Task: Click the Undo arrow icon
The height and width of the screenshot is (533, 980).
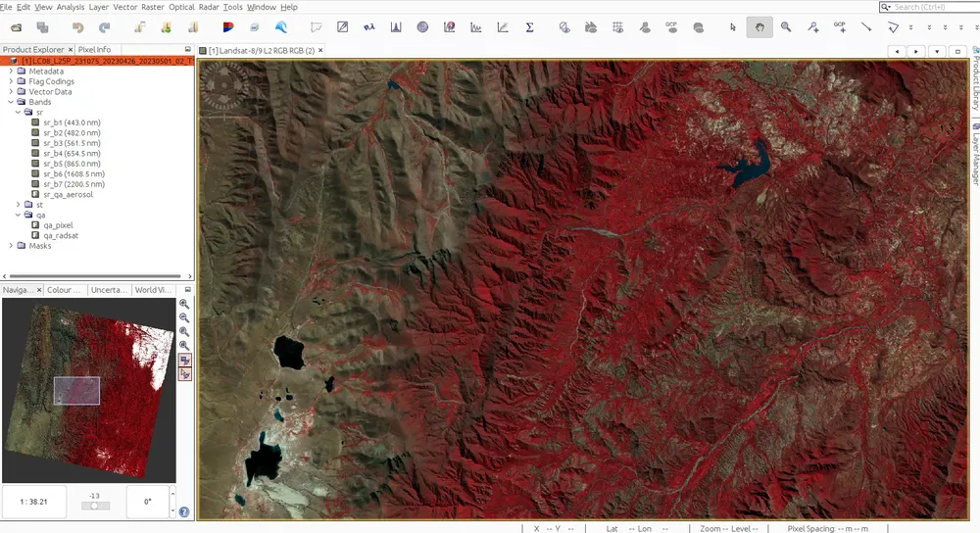Action: 78,27
